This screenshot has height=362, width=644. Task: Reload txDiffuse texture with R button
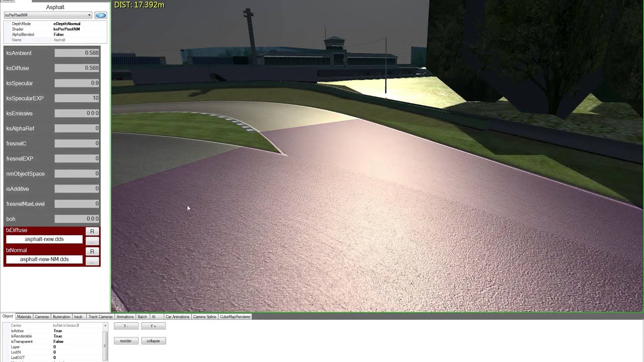click(92, 231)
